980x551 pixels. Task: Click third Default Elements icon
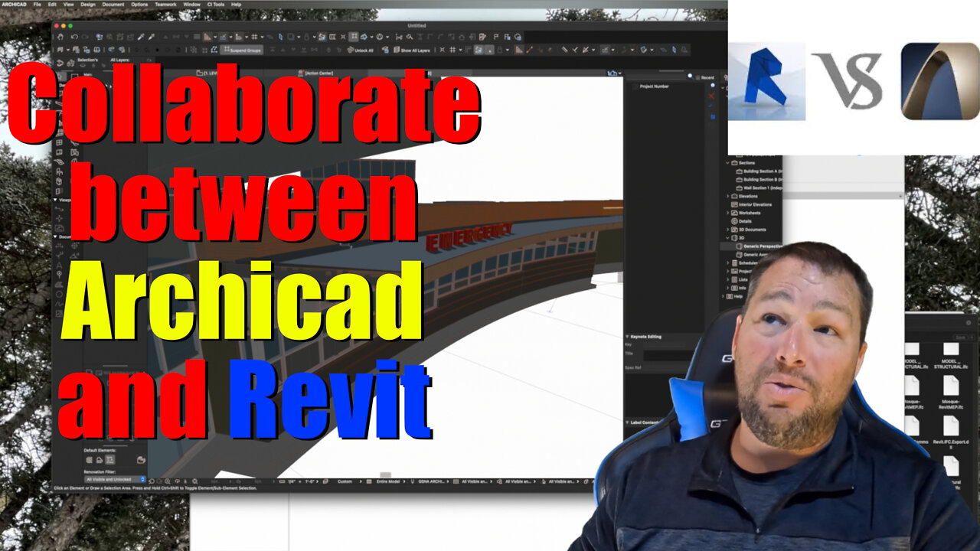(x=111, y=460)
